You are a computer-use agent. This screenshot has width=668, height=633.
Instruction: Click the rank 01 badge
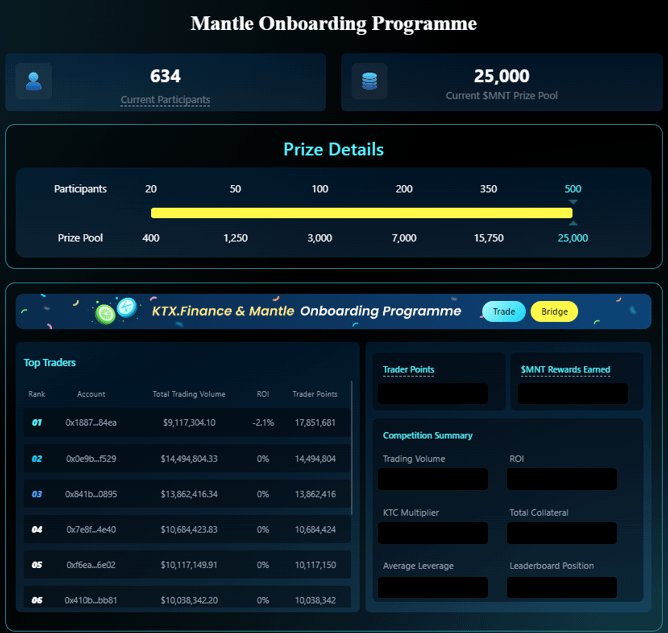pos(37,423)
